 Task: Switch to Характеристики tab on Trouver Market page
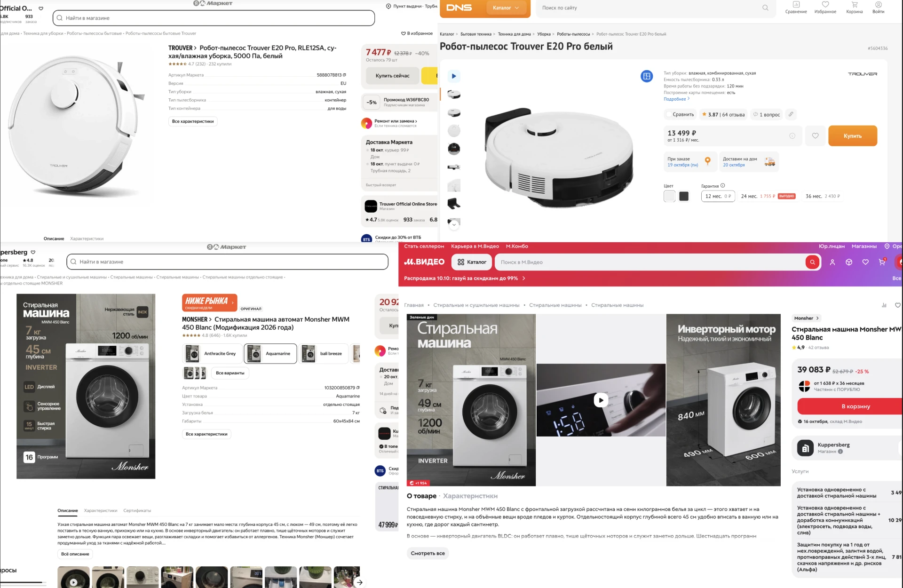(x=87, y=238)
